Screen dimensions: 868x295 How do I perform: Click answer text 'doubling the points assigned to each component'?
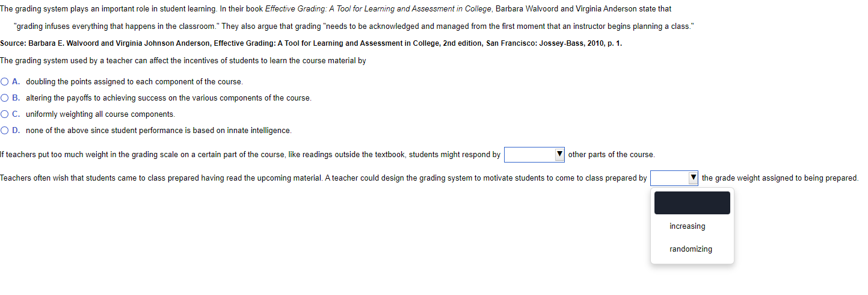134,81
